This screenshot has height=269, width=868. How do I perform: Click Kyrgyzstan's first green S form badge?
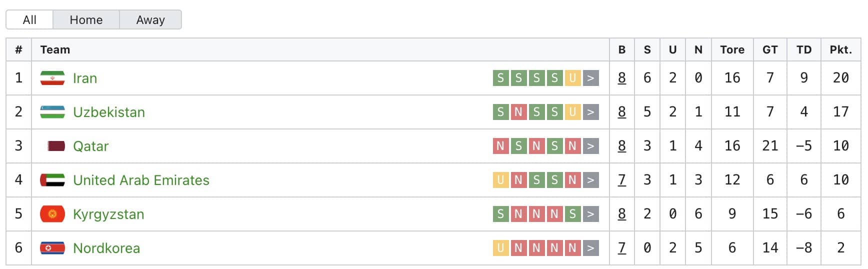[500, 214]
